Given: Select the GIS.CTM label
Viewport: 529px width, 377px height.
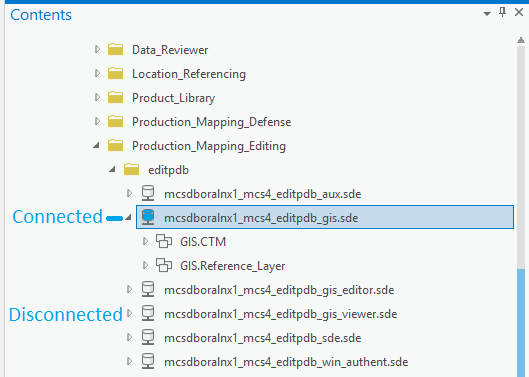Looking at the screenshot, I should coord(203,242).
